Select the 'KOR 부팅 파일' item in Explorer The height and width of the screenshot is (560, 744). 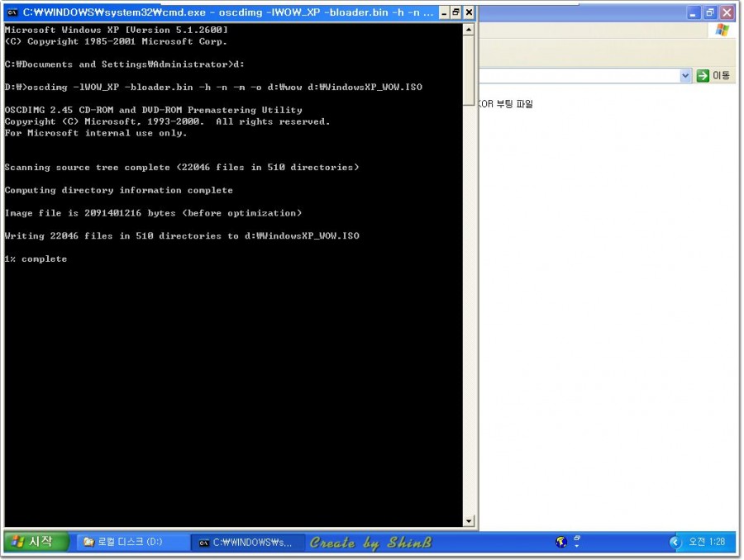pyautogui.click(x=506, y=104)
